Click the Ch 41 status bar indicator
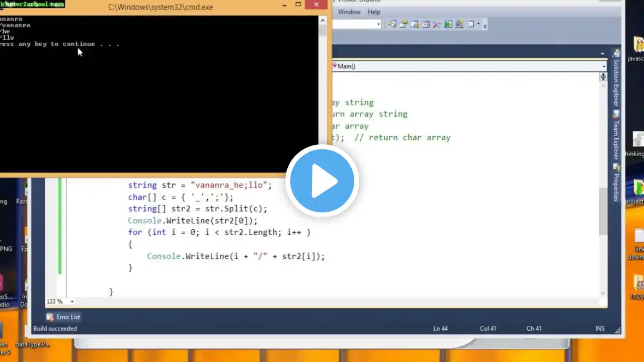Image resolution: width=644 pixels, height=362 pixels. [534, 329]
